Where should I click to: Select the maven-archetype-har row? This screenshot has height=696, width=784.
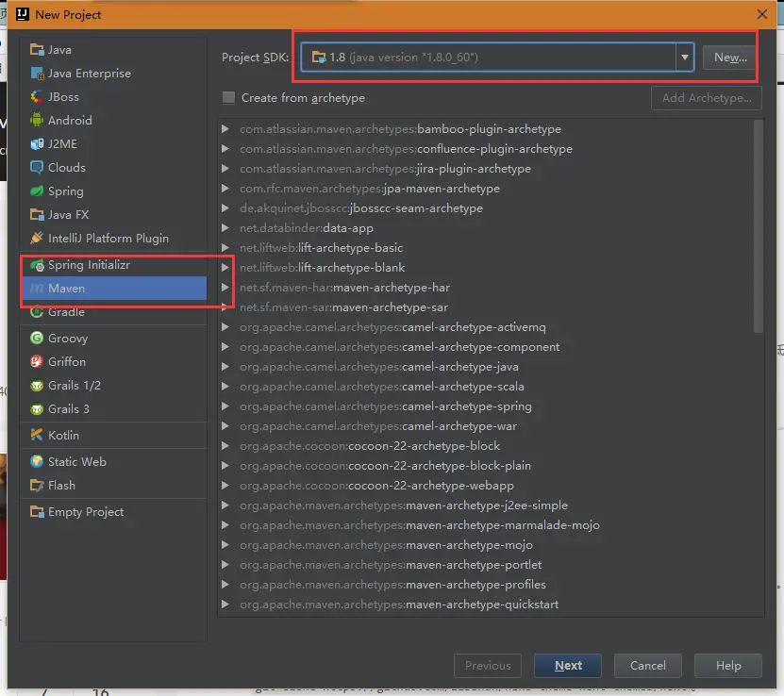486,288
